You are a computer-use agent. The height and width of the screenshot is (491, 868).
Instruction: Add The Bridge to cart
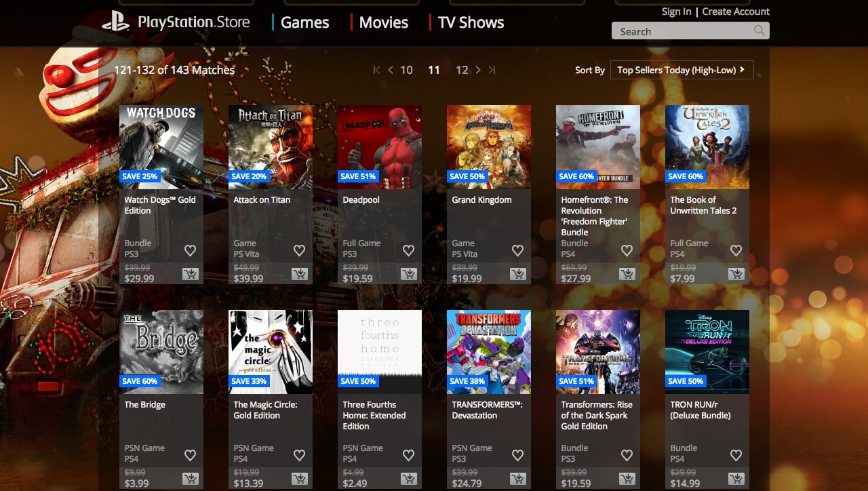(x=190, y=479)
